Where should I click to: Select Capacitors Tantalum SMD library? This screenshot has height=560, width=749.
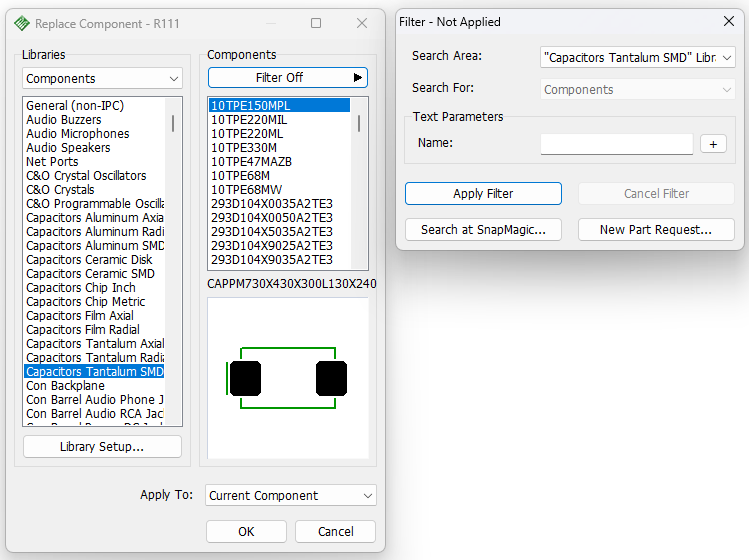coord(95,372)
